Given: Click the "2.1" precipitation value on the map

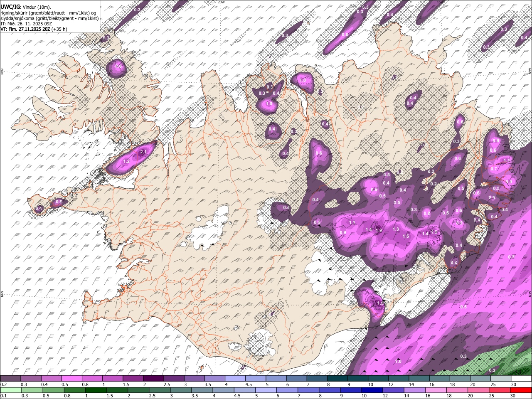Looking at the screenshot, I should (143, 152).
